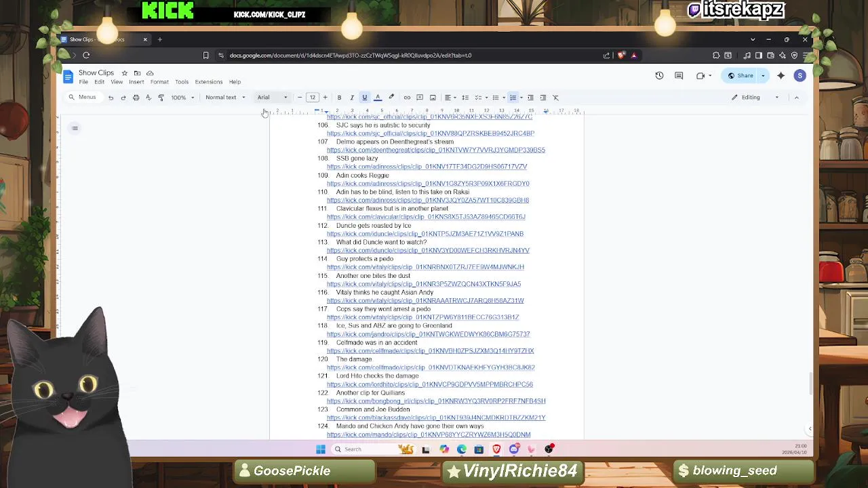Viewport: 868px width, 488px height.
Task: Check cloud save status icon
Action: point(150,73)
